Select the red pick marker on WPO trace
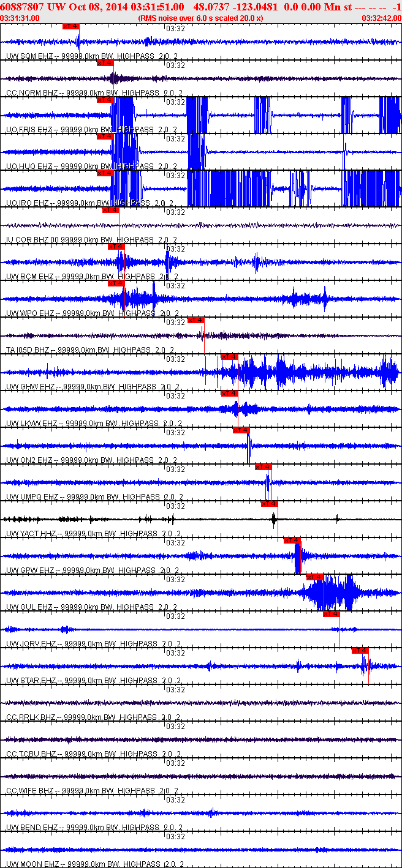Viewport: 402px width, 868px height. pos(116,283)
